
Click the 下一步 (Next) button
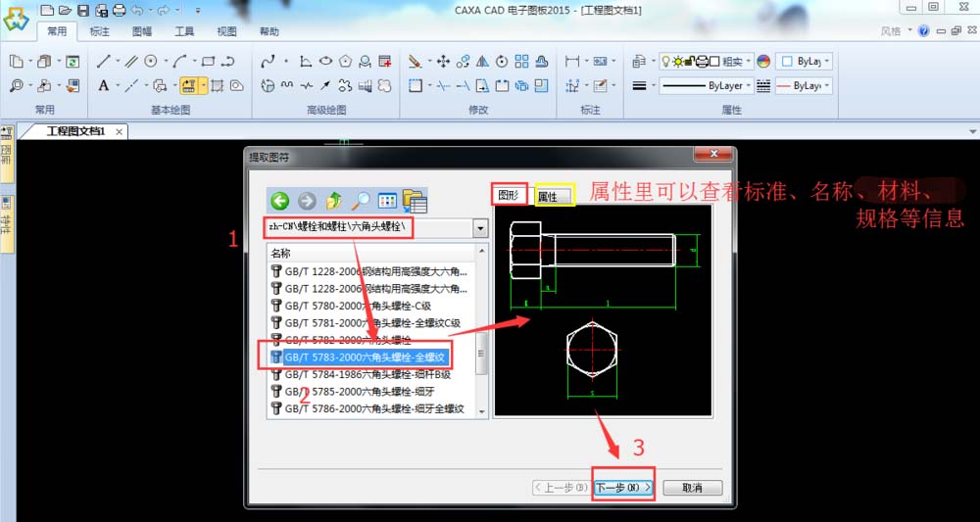[622, 487]
